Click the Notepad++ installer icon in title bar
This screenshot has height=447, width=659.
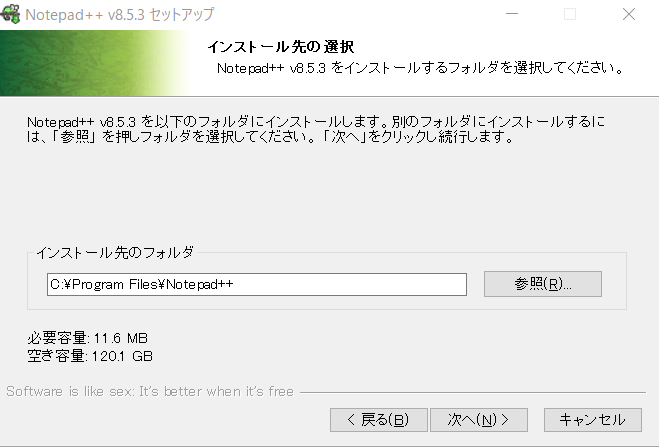click(x=13, y=15)
